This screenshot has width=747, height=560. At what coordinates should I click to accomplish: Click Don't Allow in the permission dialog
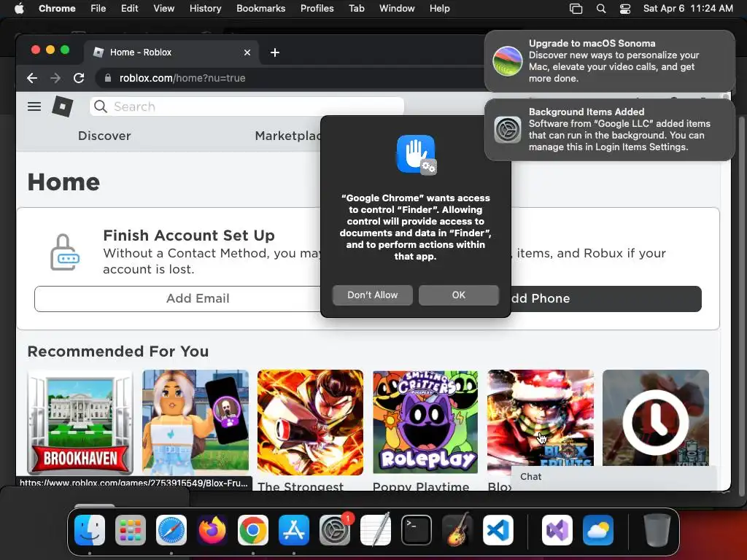coord(373,295)
